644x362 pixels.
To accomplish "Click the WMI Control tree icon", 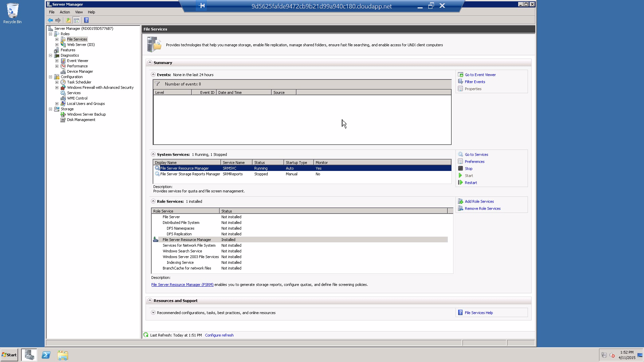I will pyautogui.click(x=63, y=98).
